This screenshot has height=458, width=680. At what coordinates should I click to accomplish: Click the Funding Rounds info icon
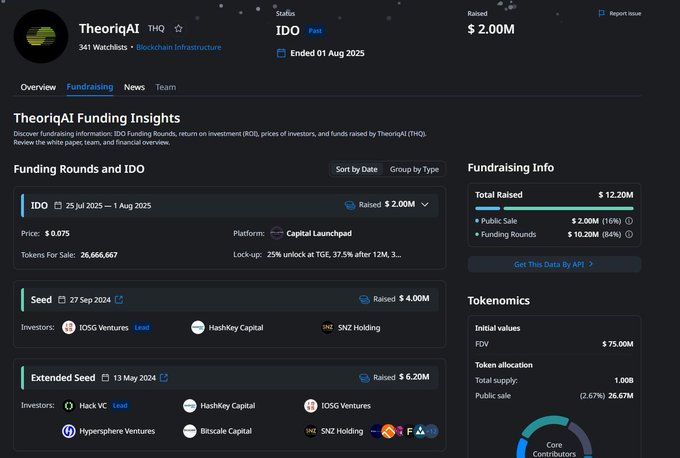629,235
